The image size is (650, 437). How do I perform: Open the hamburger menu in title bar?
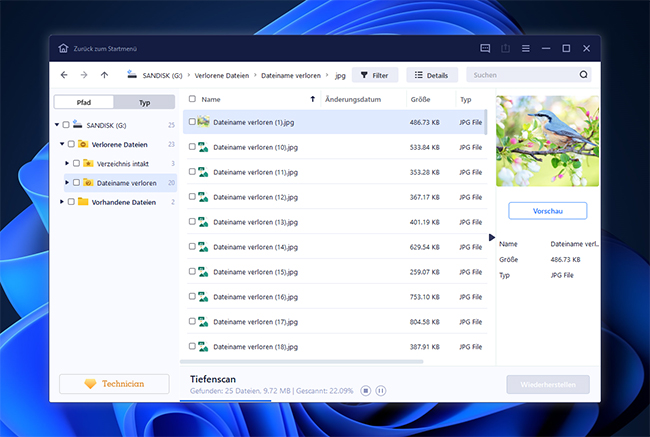point(526,49)
